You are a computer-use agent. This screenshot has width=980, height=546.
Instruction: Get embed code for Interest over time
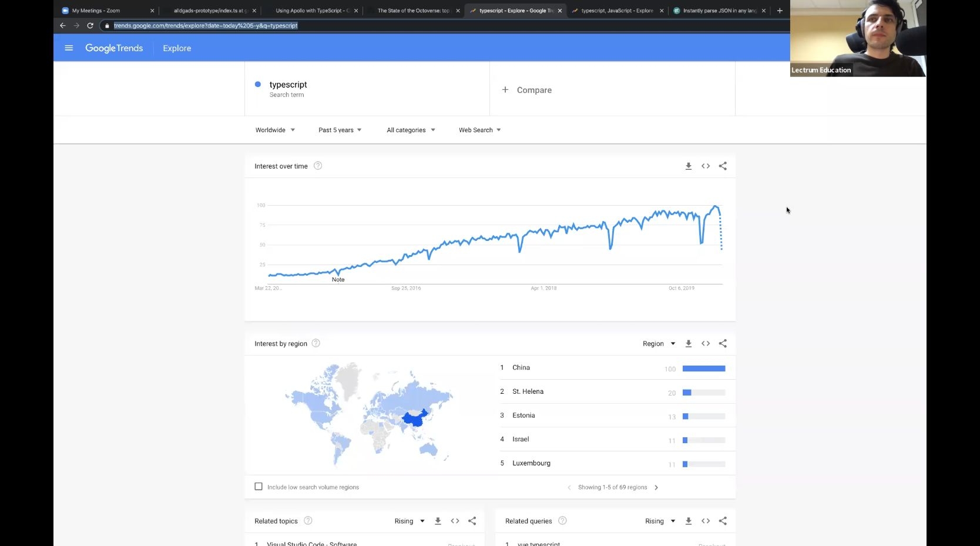tap(706, 166)
